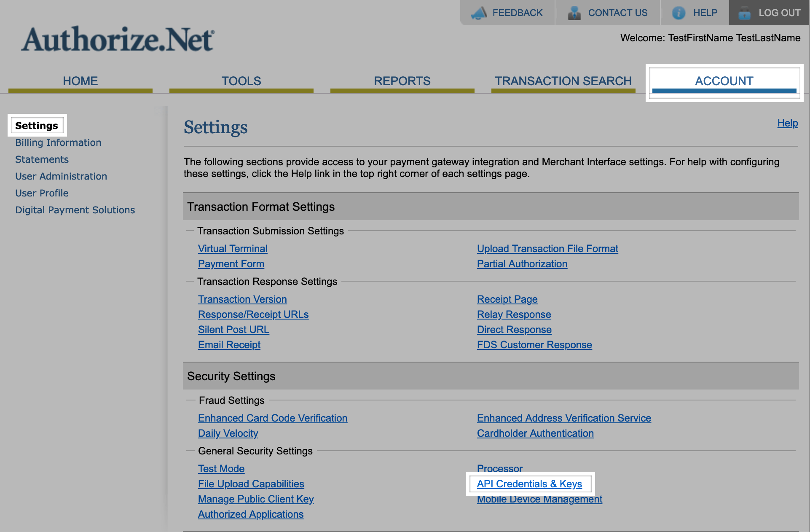The image size is (810, 532).
Task: Go to the Reports tab
Action: 402,81
